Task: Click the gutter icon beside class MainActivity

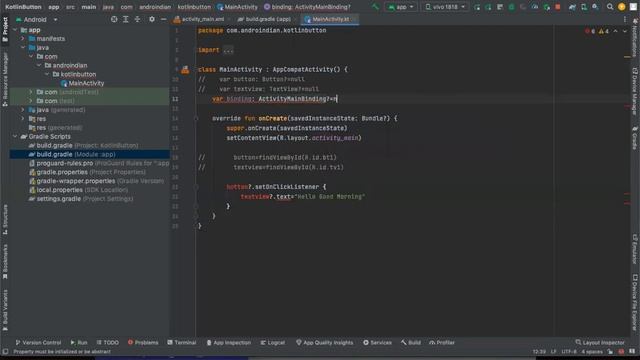Action: click(185, 69)
